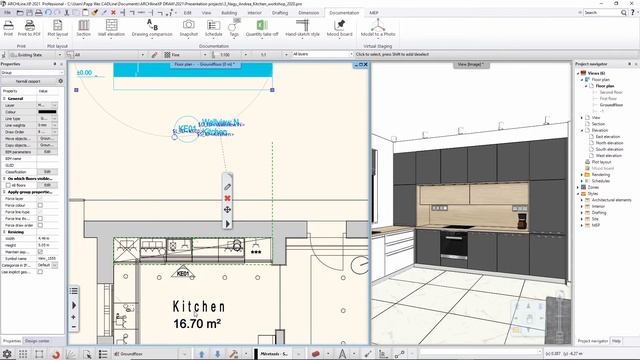Expand the Rendering node in Project navigator
Screen dimensions: 640x360
click(582, 175)
